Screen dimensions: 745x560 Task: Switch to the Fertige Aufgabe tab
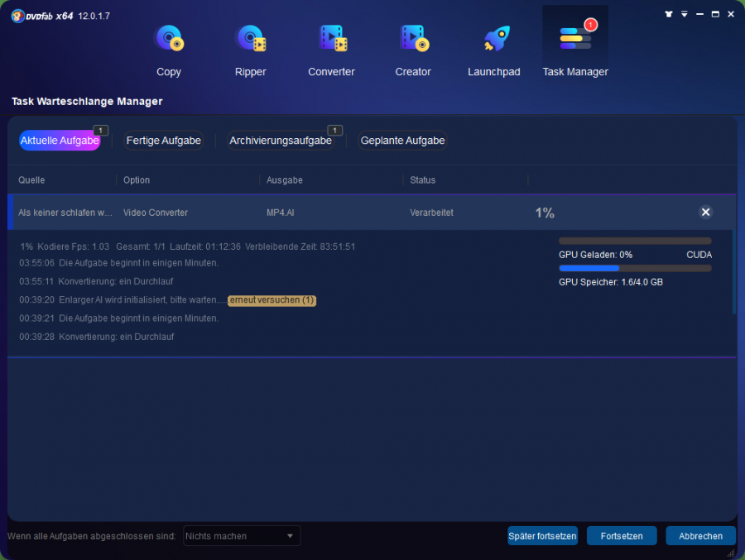tap(163, 141)
